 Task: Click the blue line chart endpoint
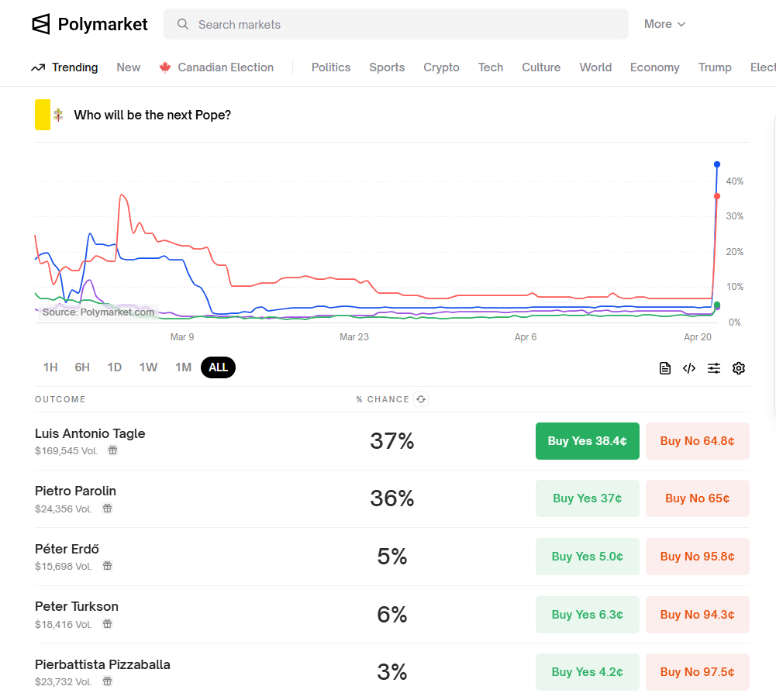tap(716, 164)
